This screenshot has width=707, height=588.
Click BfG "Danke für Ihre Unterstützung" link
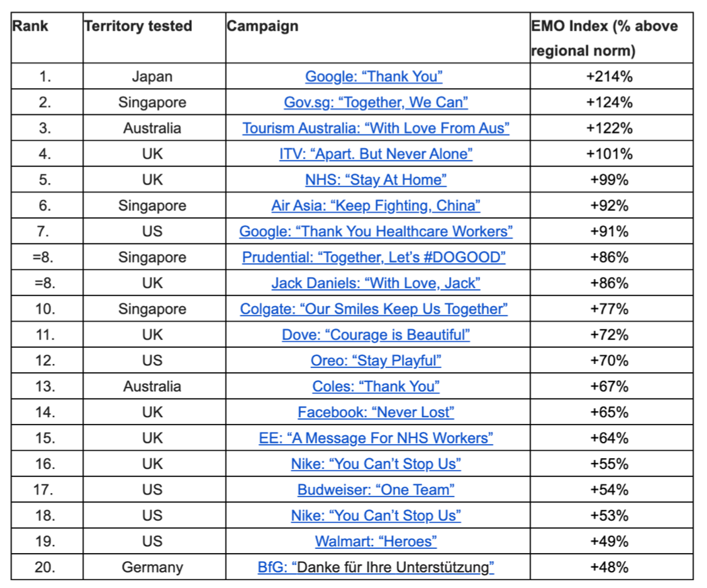[x=376, y=567]
